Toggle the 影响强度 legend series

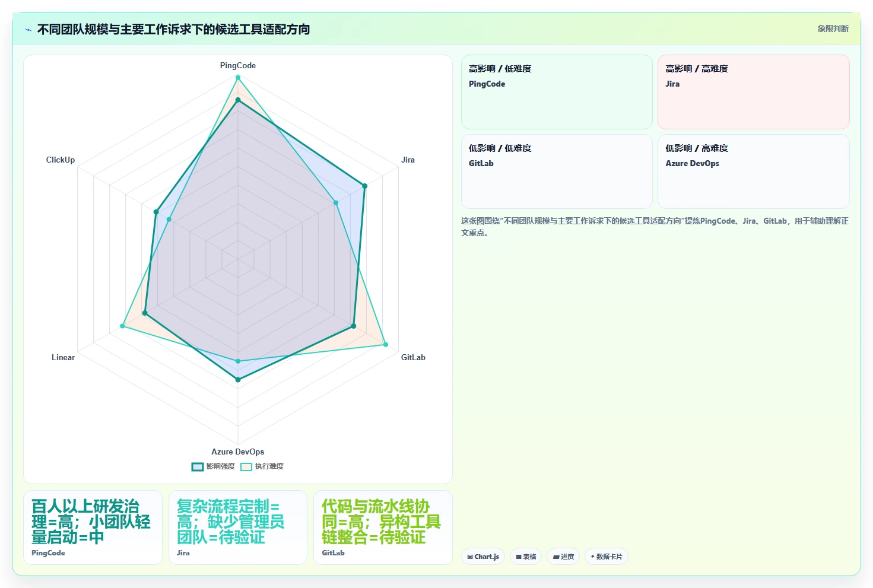pos(213,466)
